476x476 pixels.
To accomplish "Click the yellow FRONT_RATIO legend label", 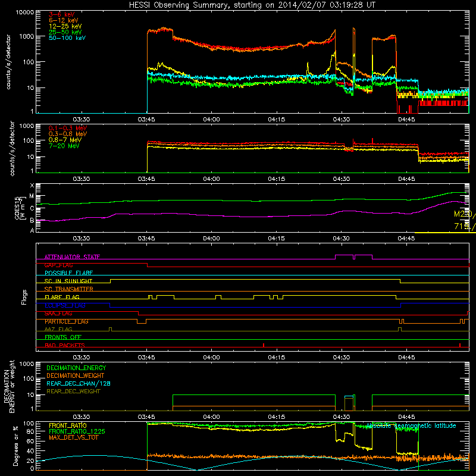I will point(68,425).
